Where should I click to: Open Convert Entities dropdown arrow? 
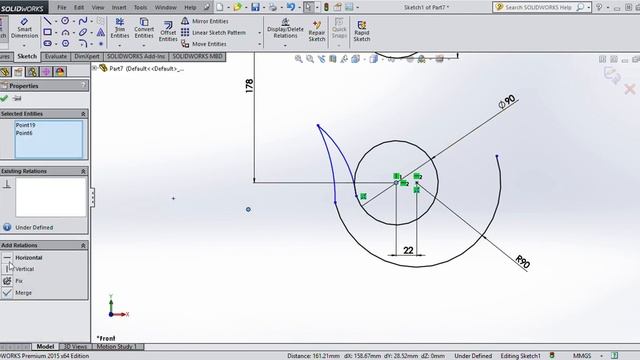coord(144,45)
